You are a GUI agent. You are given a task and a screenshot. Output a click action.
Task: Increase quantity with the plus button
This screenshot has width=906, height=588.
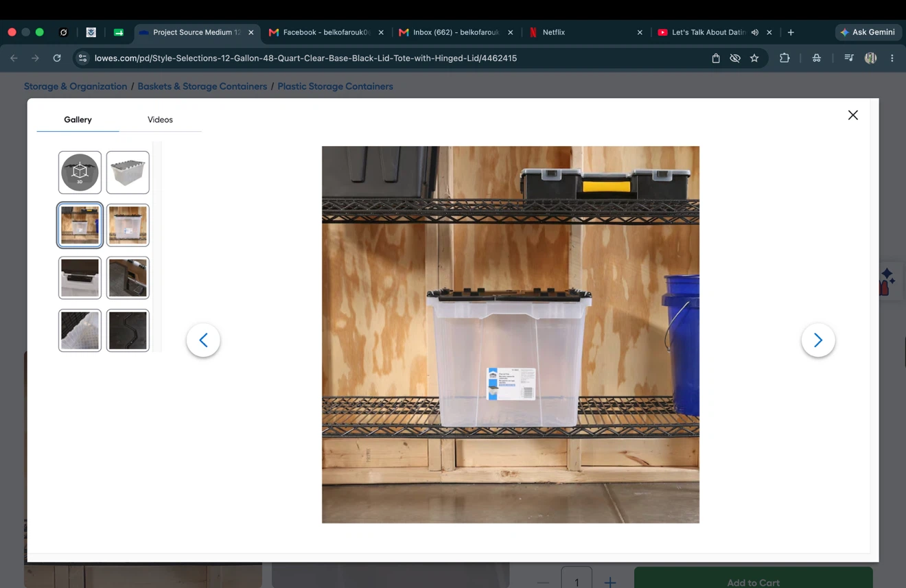point(609,582)
